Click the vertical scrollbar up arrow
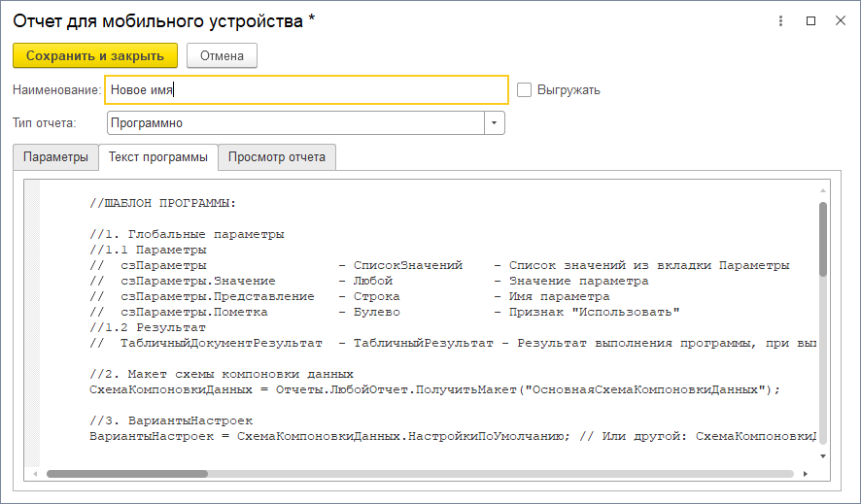This screenshot has height=504, width=861. click(x=822, y=190)
